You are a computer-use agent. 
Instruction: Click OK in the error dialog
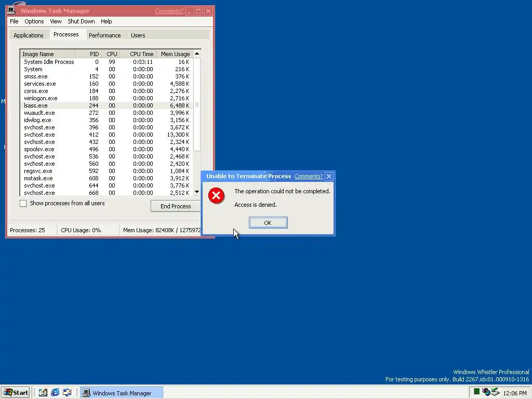point(268,223)
